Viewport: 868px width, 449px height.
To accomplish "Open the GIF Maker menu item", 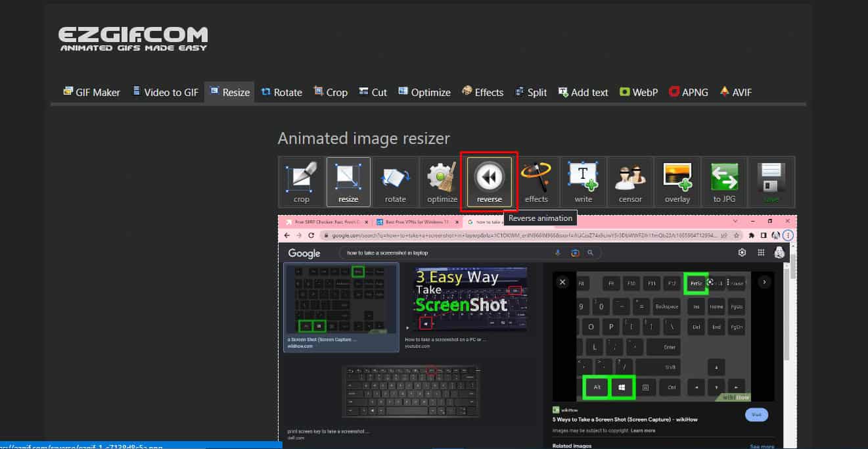I will click(91, 92).
